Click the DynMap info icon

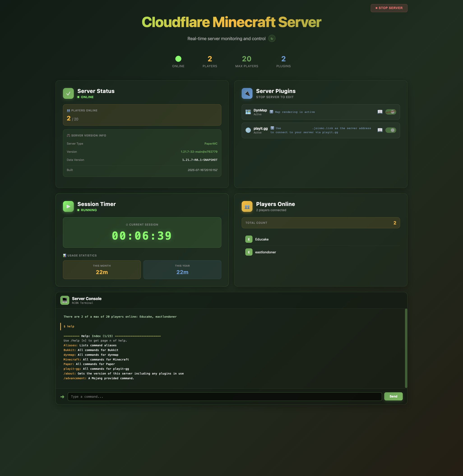coord(271,112)
